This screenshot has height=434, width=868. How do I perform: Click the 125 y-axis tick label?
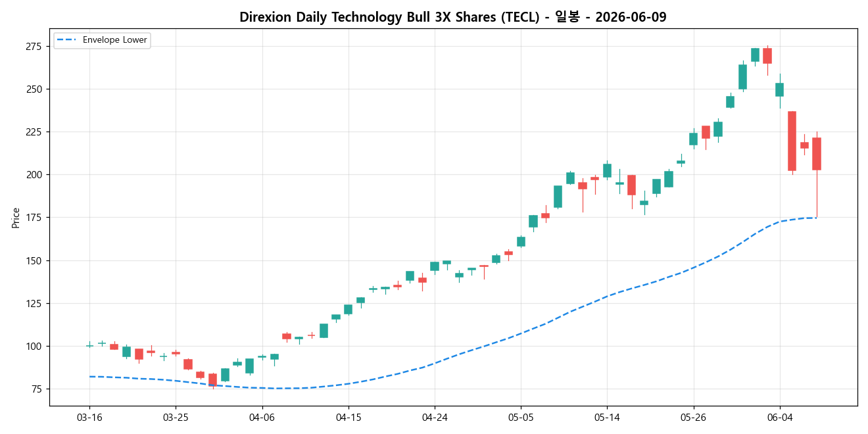click(x=35, y=303)
